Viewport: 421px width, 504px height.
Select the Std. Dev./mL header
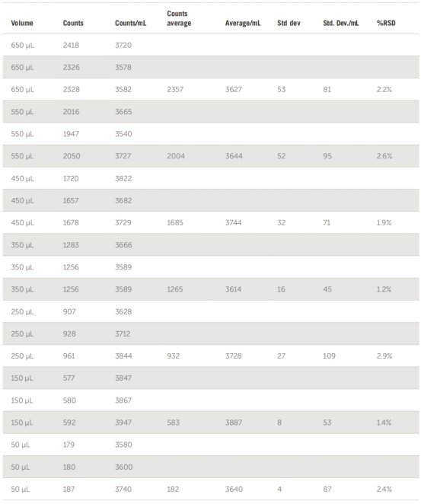click(x=340, y=23)
